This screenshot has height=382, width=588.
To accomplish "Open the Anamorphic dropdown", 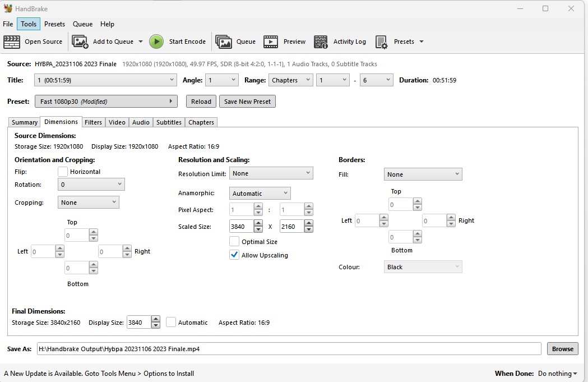I will pyautogui.click(x=260, y=194).
